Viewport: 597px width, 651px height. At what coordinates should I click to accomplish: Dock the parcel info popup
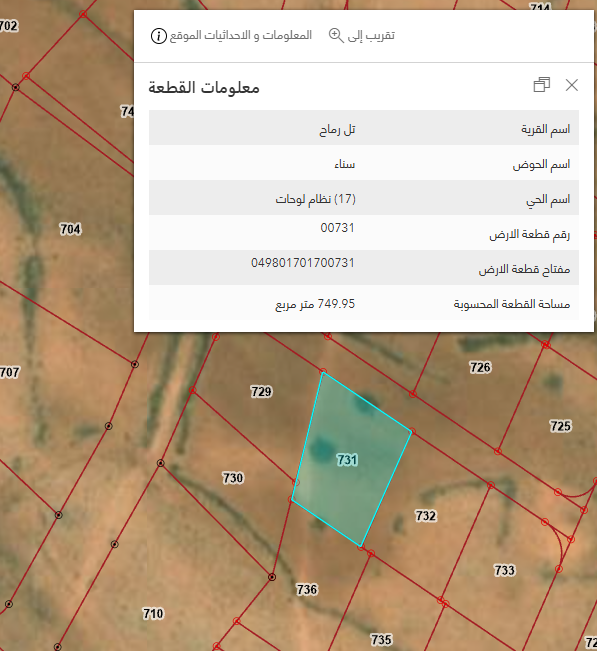[x=541, y=85]
